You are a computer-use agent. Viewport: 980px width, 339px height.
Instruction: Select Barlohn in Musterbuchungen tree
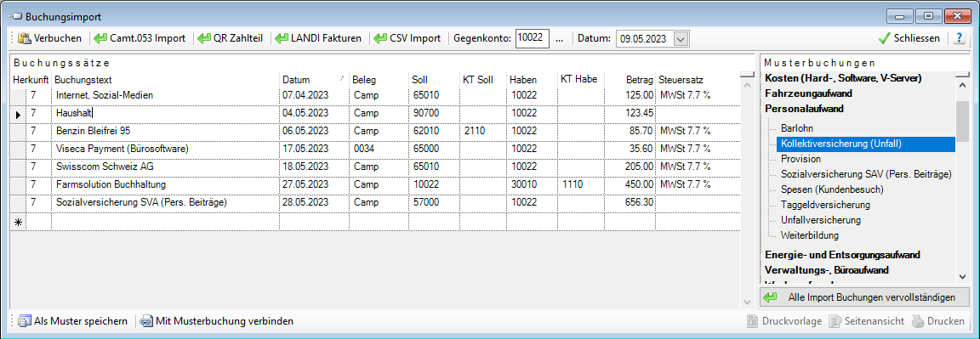[x=796, y=128]
